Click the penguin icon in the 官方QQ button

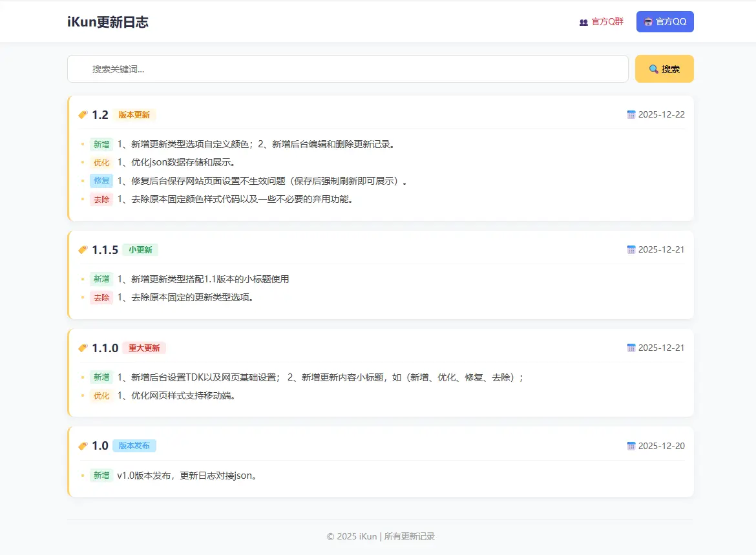pos(648,21)
